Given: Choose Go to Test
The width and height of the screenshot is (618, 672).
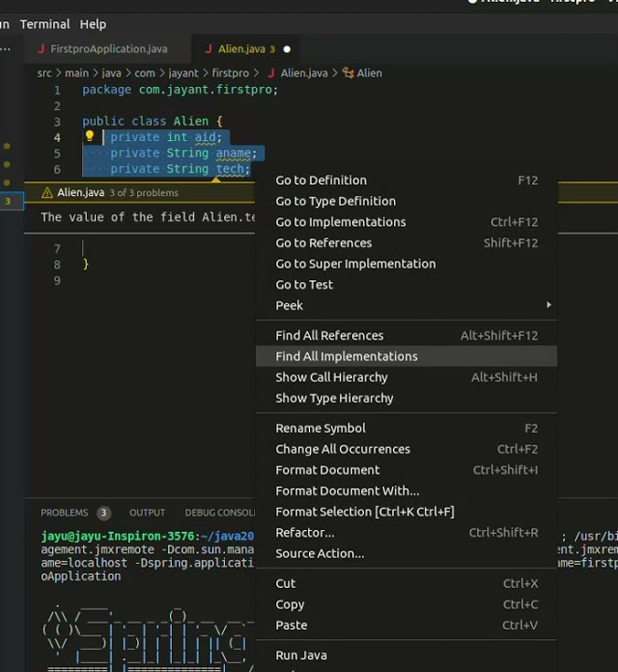Looking at the screenshot, I should [406, 285].
